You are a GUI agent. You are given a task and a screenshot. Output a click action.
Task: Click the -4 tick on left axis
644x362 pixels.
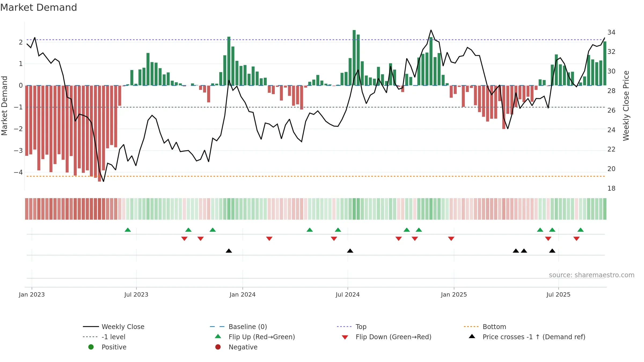pos(18,172)
